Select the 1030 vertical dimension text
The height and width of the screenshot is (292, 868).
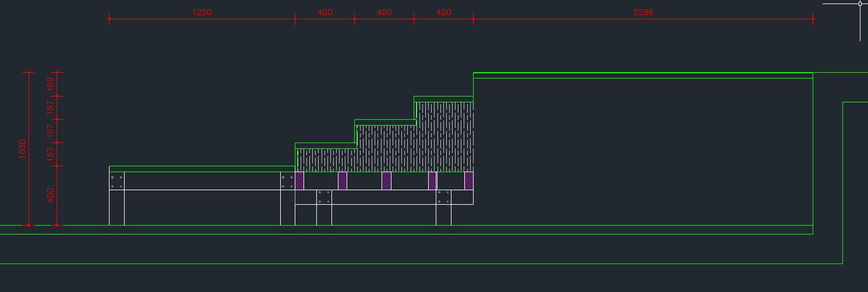[x=23, y=149]
